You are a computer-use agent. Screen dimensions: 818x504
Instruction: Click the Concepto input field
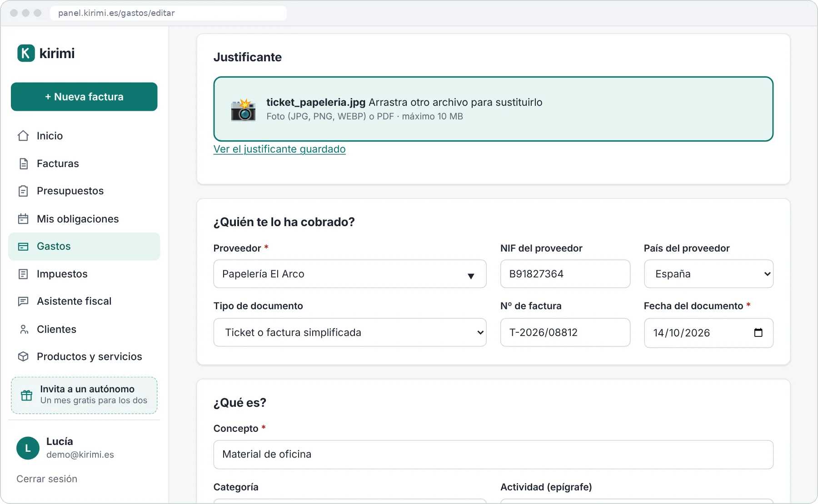494,455
